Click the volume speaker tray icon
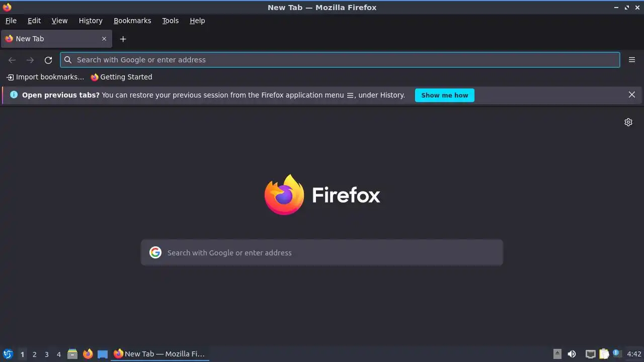Image resolution: width=644 pixels, height=362 pixels. tap(572, 354)
